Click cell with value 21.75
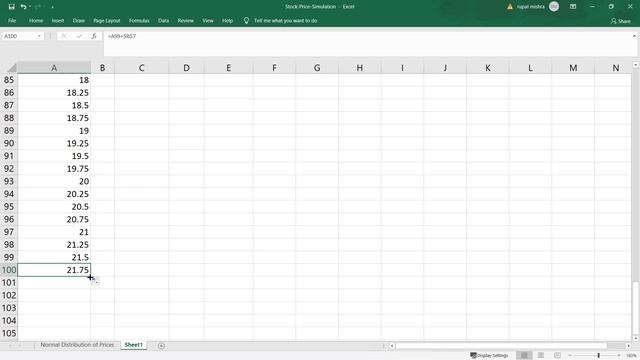This screenshot has width=640, height=360. tap(54, 270)
